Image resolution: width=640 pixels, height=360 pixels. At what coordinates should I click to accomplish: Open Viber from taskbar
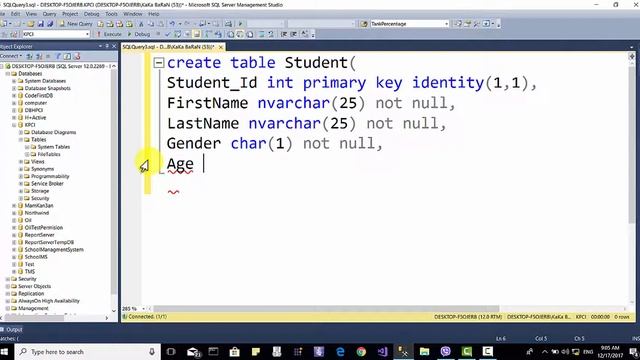pos(446,352)
